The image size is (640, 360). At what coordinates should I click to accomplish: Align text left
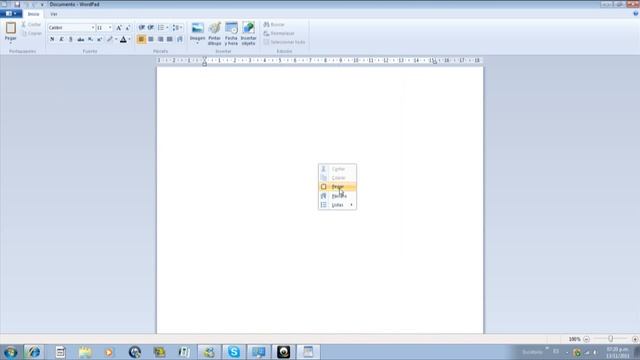141,39
